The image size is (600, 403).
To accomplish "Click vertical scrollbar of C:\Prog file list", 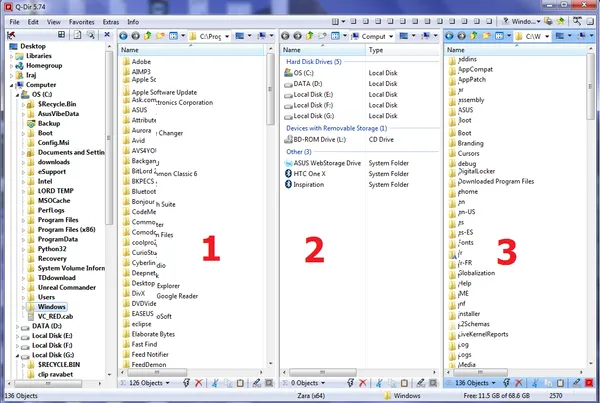I will tap(270, 89).
